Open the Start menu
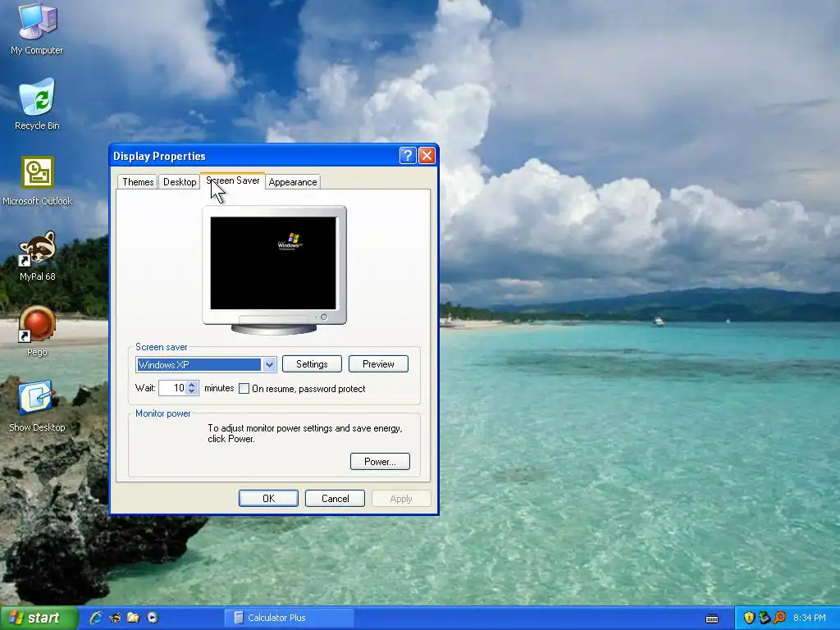 coord(39,618)
